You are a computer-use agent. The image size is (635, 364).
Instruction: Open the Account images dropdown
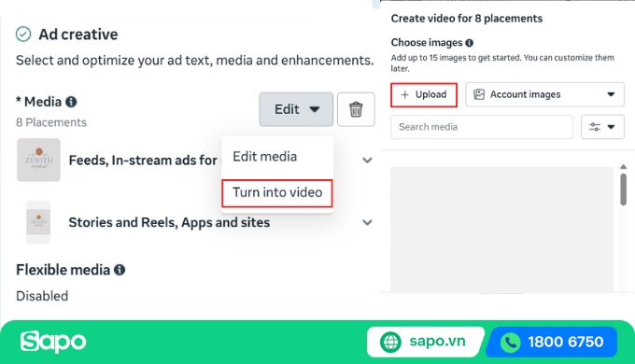544,94
